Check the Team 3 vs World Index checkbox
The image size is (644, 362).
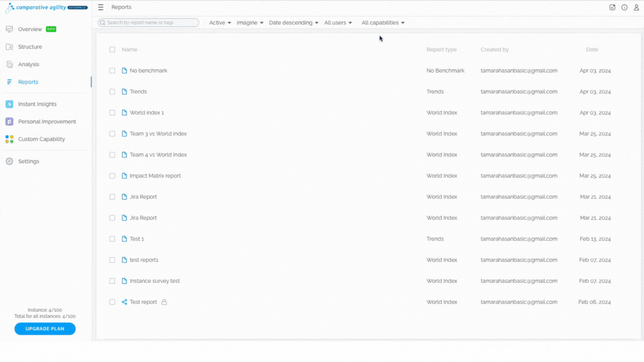click(x=112, y=134)
